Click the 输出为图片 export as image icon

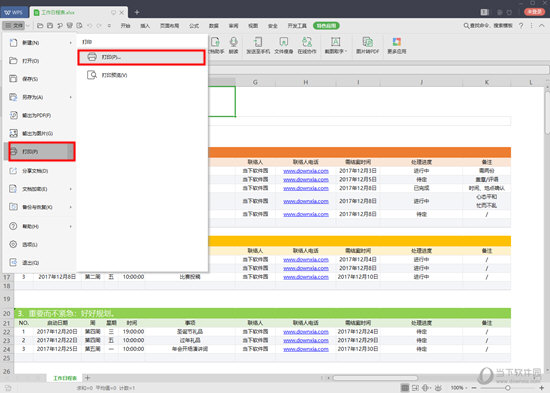(x=13, y=133)
